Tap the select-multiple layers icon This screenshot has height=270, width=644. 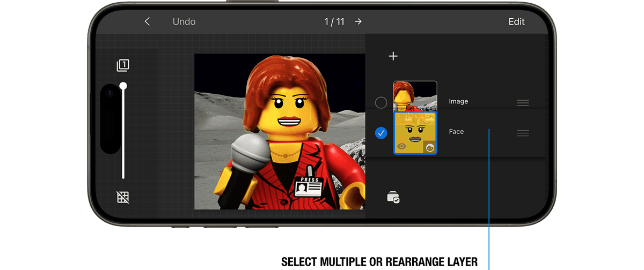pos(393,198)
